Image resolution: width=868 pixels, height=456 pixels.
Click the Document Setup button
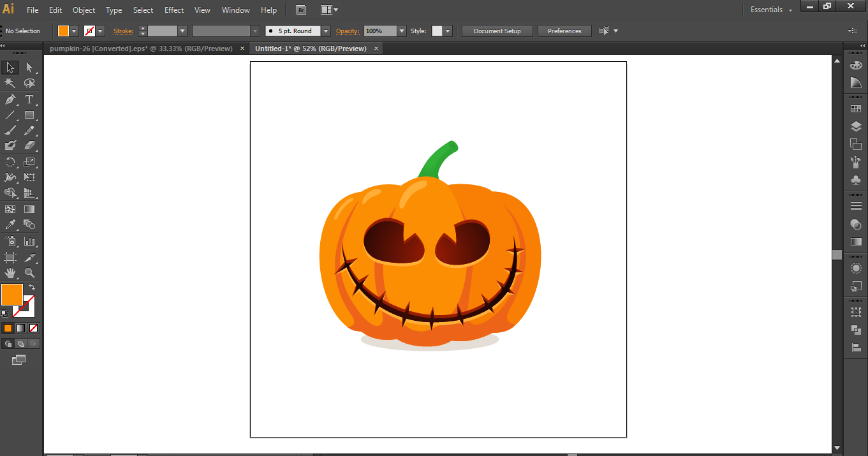pyautogui.click(x=497, y=31)
